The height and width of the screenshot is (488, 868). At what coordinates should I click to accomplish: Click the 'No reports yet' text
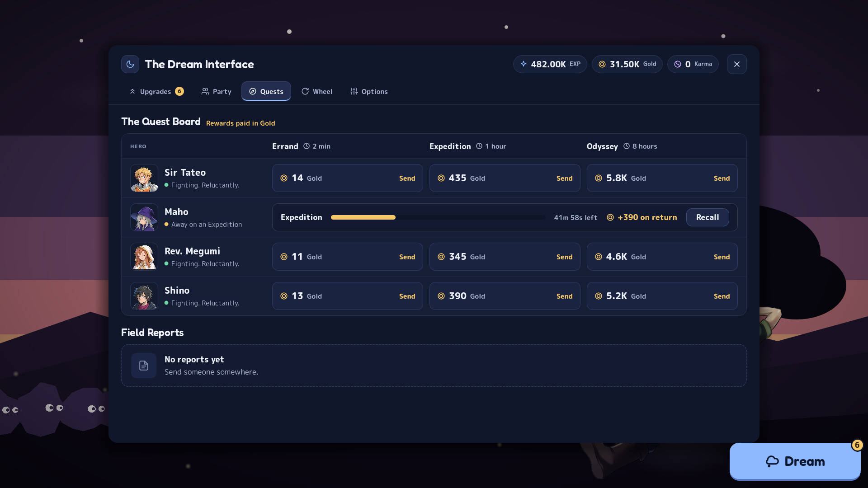194,360
